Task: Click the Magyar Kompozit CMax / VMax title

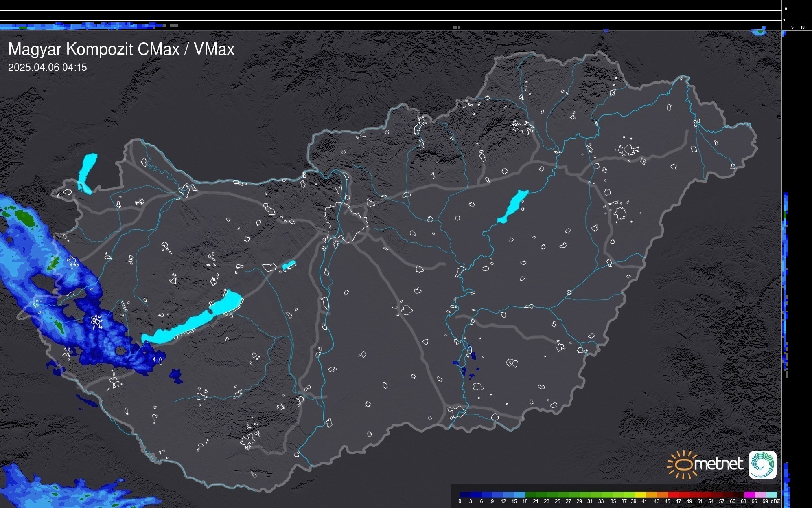Action: [121, 49]
